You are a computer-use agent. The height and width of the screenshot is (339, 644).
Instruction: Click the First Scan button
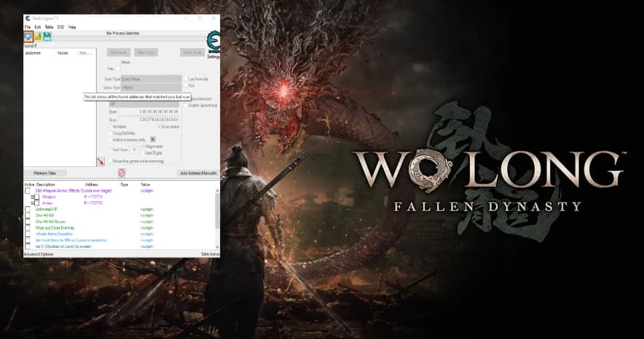coord(119,52)
